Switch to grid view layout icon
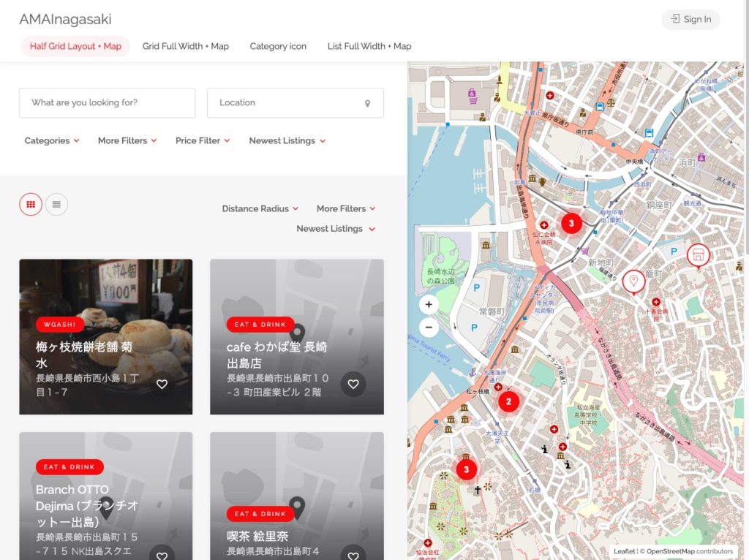 (31, 204)
